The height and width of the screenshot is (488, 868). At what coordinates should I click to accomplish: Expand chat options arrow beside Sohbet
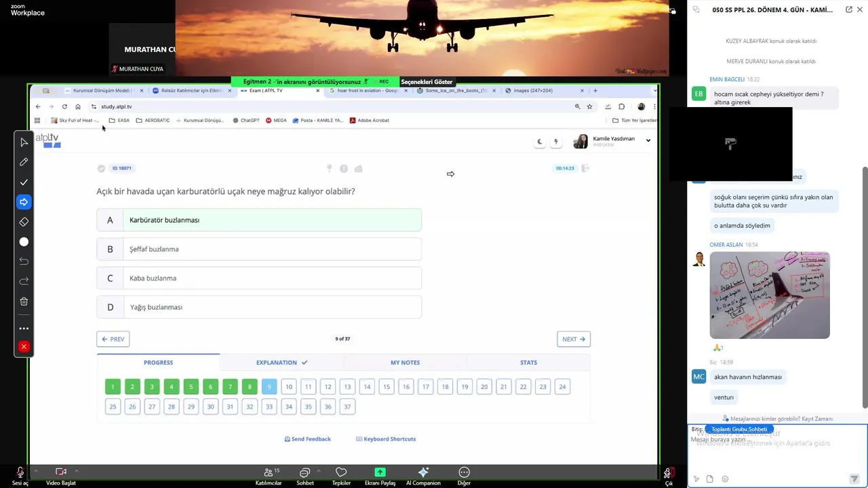(x=319, y=471)
